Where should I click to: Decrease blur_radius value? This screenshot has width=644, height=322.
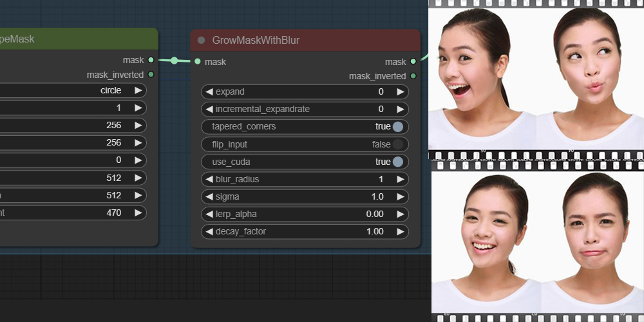pyautogui.click(x=209, y=179)
